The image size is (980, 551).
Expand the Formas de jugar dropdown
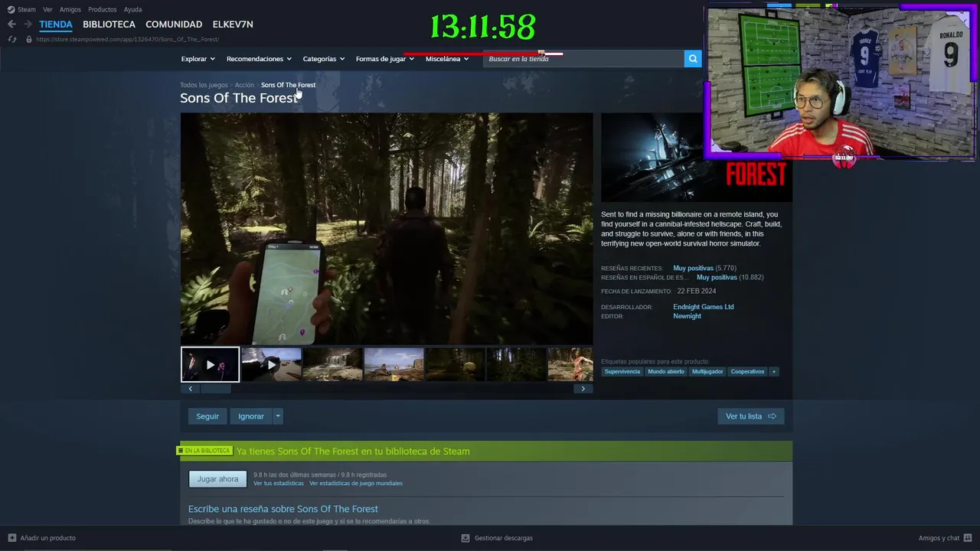(x=385, y=59)
